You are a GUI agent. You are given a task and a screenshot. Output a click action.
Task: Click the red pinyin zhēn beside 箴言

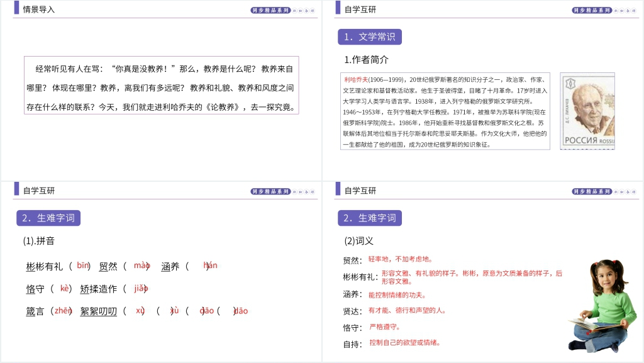pyautogui.click(x=62, y=310)
